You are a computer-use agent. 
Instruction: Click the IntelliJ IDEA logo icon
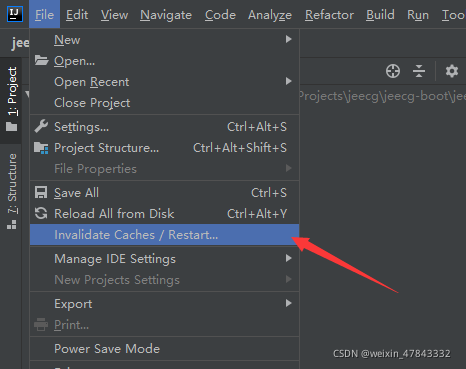tap(15, 14)
